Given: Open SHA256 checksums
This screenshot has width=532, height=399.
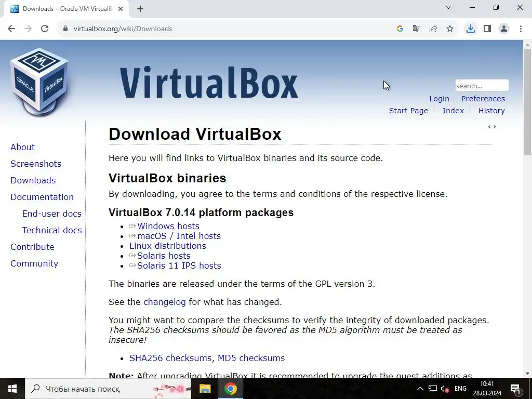Looking at the screenshot, I should pyautogui.click(x=170, y=358).
